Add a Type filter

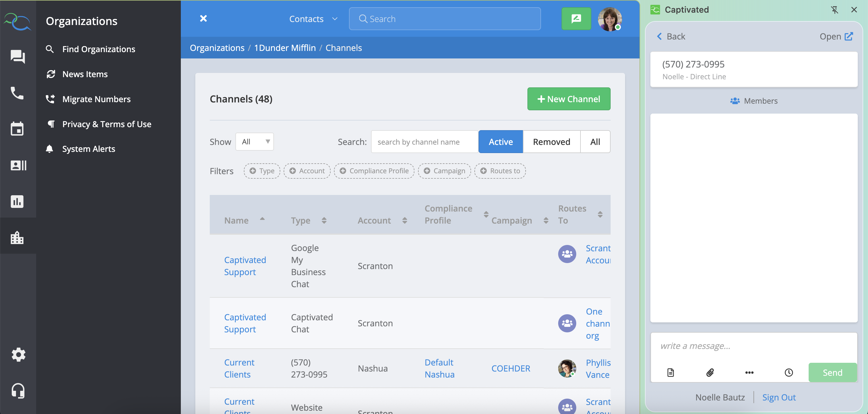pyautogui.click(x=262, y=171)
